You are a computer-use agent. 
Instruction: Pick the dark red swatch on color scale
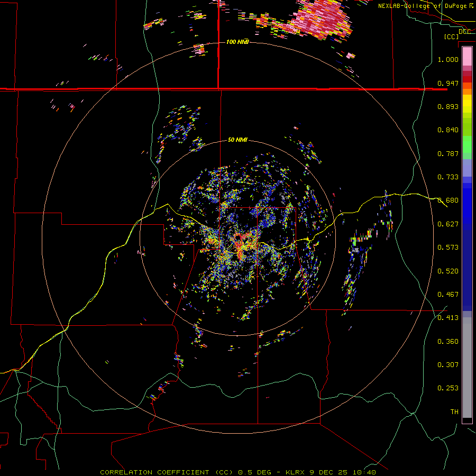(467, 79)
